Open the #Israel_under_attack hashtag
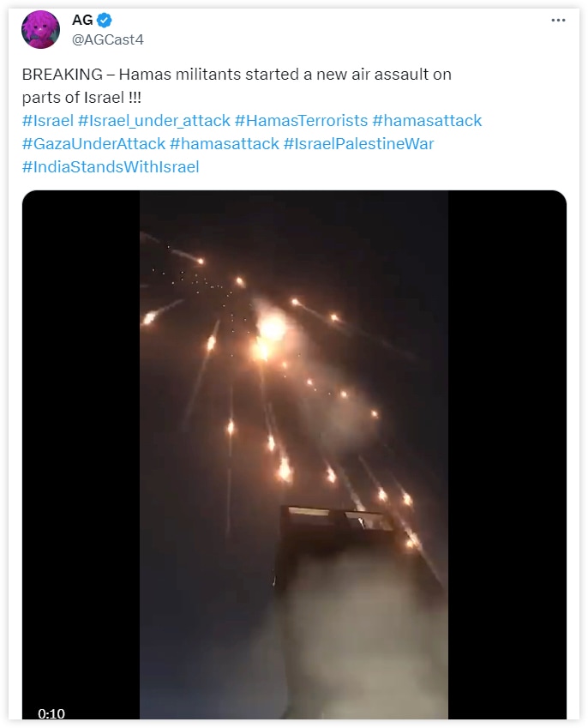 [x=154, y=121]
